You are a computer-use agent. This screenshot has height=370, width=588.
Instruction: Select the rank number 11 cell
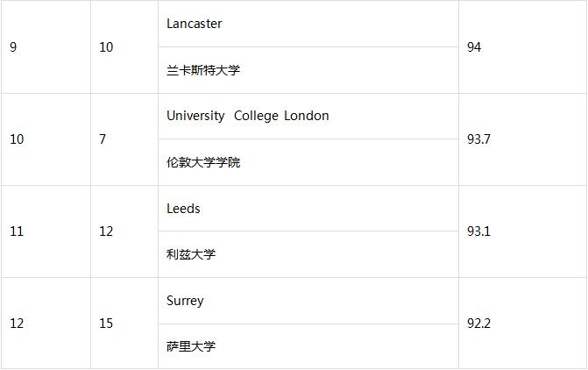click(x=17, y=231)
